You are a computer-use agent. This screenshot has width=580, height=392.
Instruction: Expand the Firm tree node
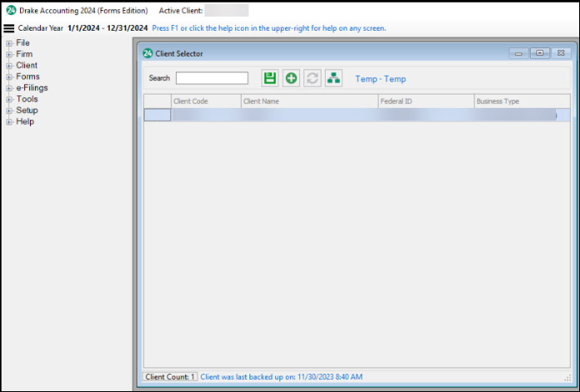[9, 54]
